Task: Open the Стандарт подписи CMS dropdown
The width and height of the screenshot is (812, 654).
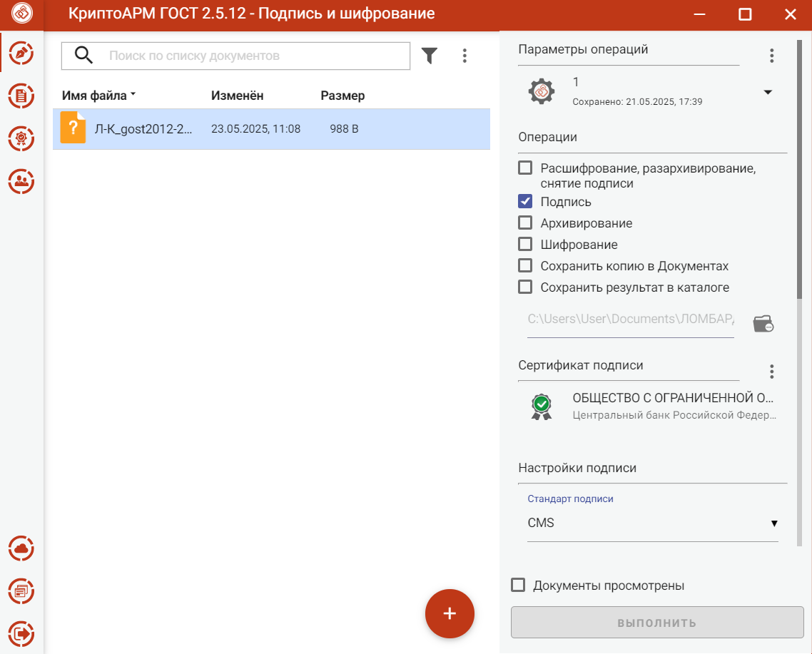Action: 652,523
